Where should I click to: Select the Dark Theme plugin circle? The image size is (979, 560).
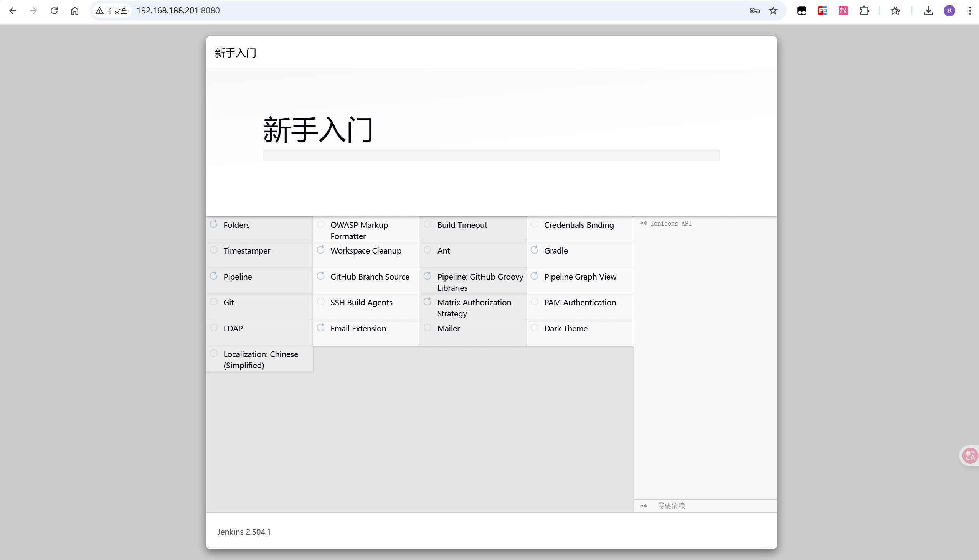[x=535, y=328]
